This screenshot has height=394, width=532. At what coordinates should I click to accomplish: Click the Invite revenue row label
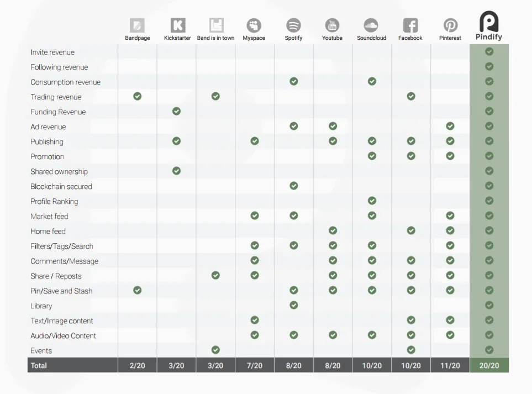coord(52,52)
